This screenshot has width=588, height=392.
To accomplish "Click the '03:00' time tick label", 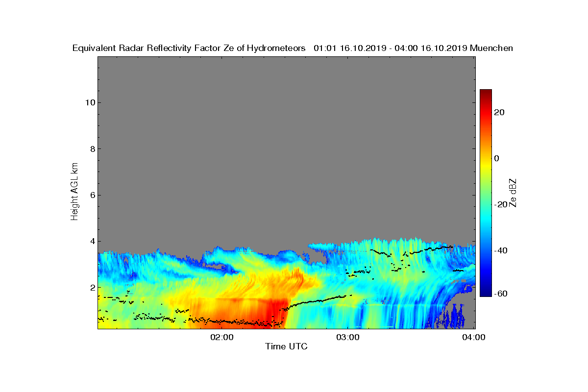I will point(347,337).
